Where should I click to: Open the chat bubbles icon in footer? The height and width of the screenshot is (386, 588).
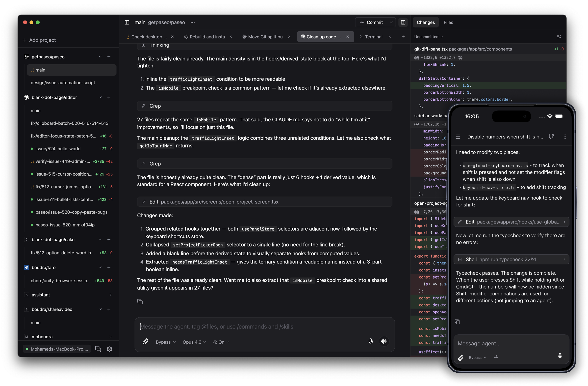tap(98, 349)
